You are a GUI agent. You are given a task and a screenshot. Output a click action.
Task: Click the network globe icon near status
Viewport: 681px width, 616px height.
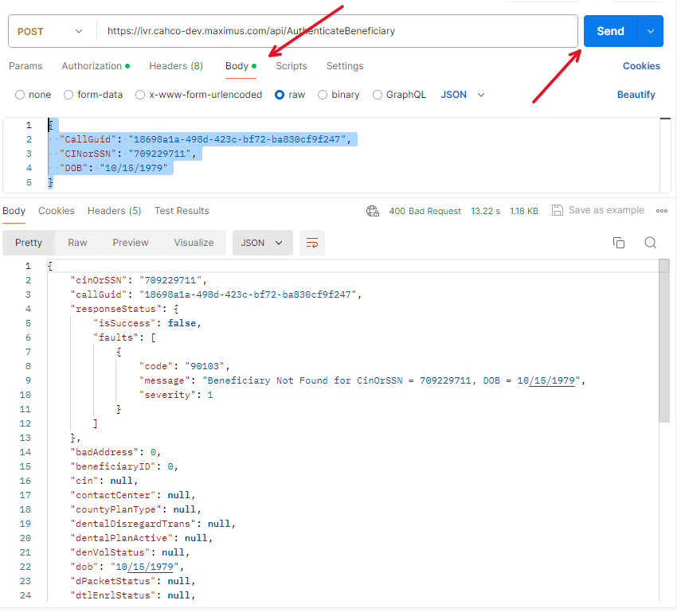tap(372, 211)
